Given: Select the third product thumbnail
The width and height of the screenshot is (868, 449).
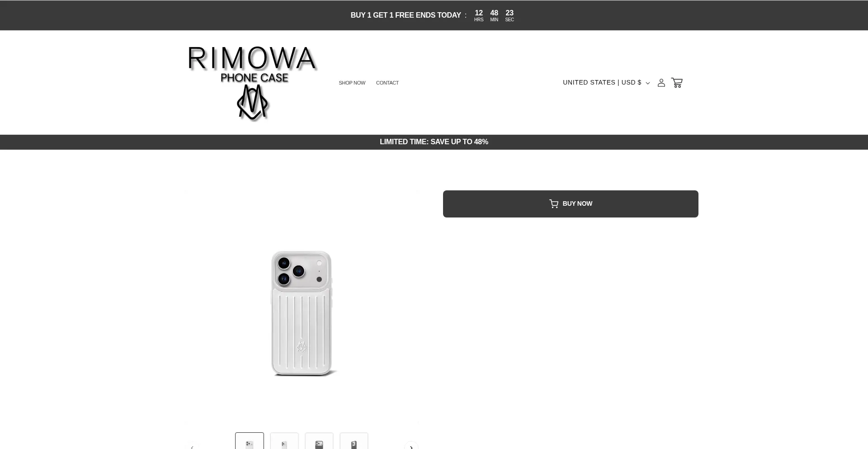Looking at the screenshot, I should (x=319, y=441).
